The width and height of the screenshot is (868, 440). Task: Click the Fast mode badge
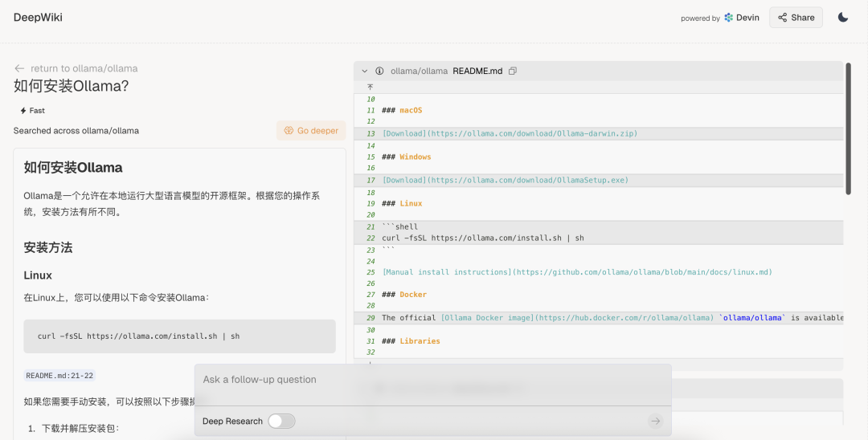(x=33, y=111)
